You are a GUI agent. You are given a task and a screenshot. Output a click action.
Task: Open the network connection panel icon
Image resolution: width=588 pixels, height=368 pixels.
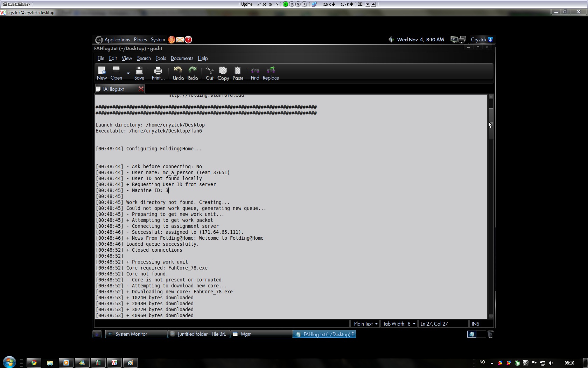coord(462,40)
